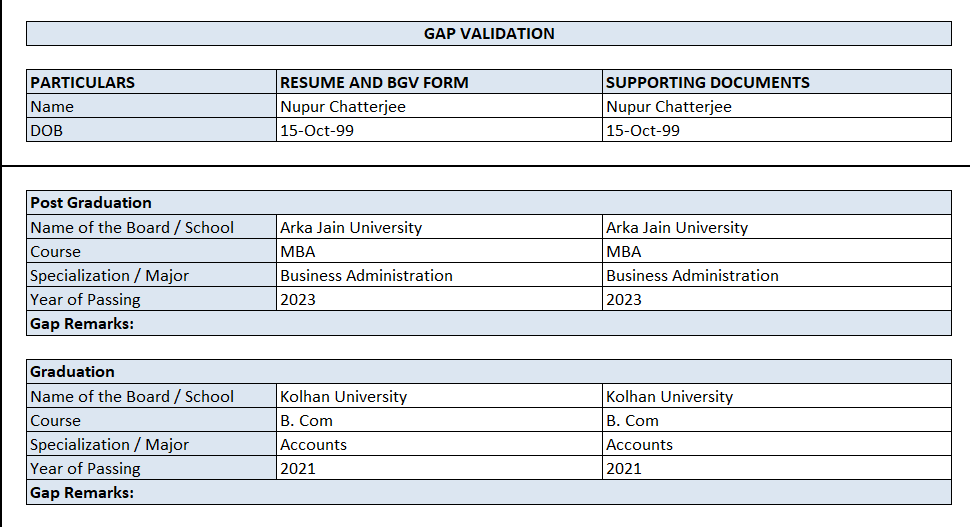Click Nupur Chatterjee under Resume and BGV Form
Image resolution: width=970 pixels, height=527 pixels.
coord(343,107)
